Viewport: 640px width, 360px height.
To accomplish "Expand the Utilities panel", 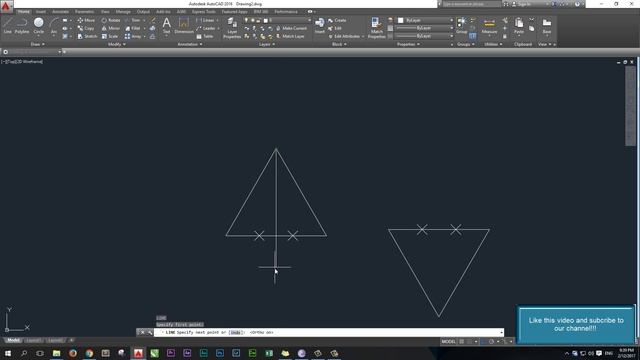I will (493, 44).
